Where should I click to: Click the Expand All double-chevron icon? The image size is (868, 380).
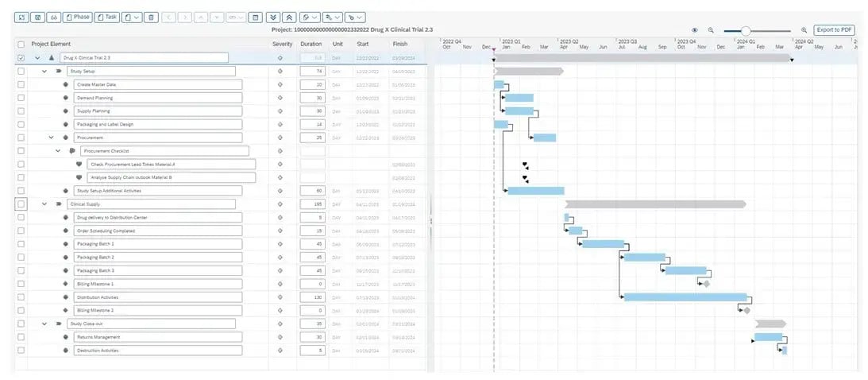tap(273, 17)
